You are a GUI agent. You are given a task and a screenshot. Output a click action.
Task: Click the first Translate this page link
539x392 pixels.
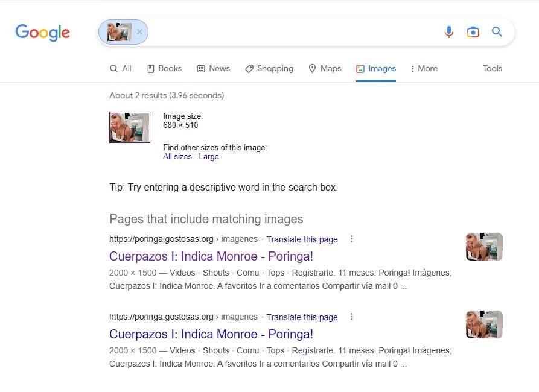302,239
